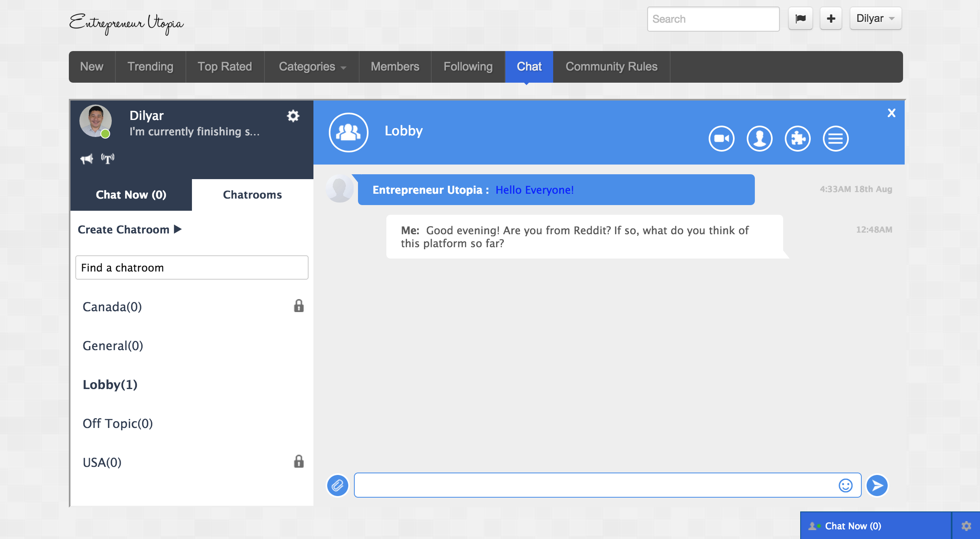Click the paperclip attachment icon
The image size is (980, 539).
pos(337,485)
